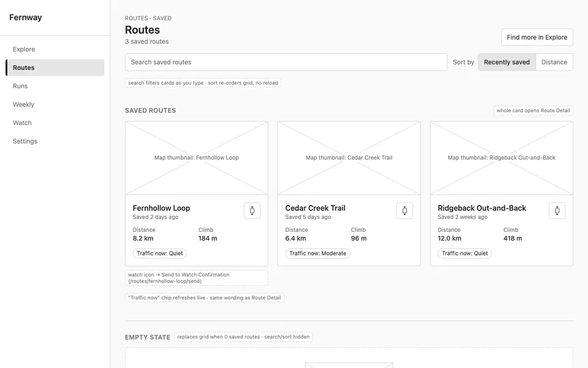Sort routes by Recently saved
Screen dimensions: 588x368
(x=507, y=62)
